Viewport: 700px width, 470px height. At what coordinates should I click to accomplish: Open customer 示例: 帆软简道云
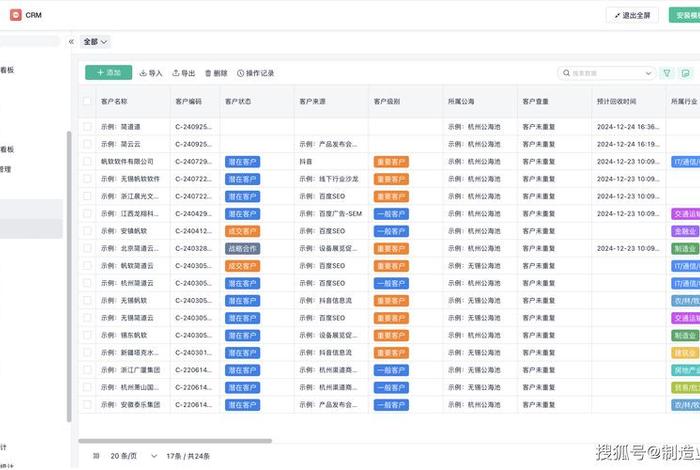pos(127,266)
